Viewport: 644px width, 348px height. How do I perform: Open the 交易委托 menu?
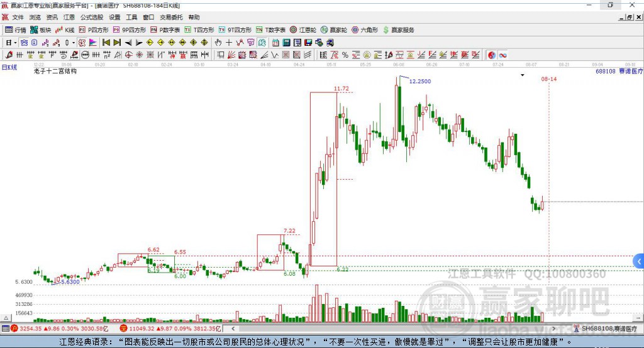pos(171,17)
